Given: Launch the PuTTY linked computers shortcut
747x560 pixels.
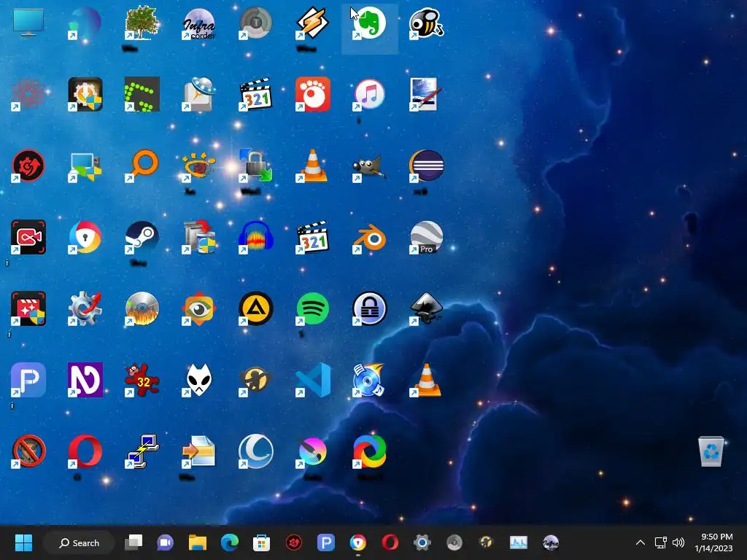Looking at the screenshot, I should click(x=142, y=451).
